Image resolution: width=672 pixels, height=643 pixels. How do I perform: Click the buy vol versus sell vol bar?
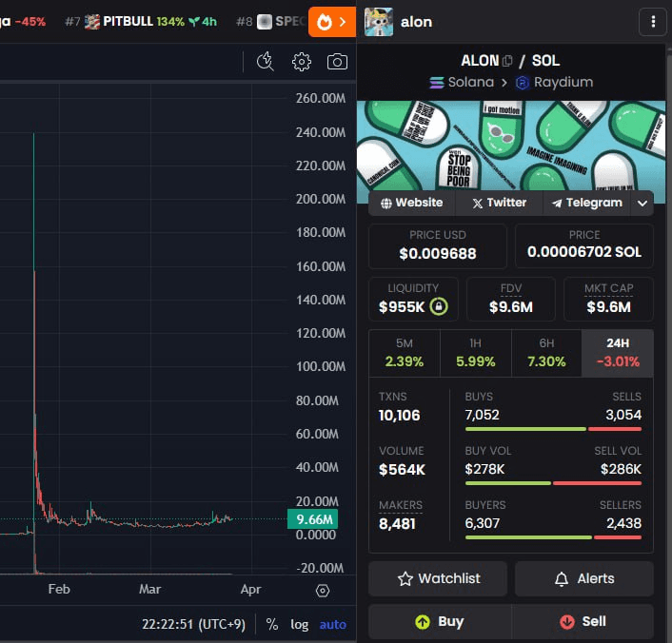(553, 483)
